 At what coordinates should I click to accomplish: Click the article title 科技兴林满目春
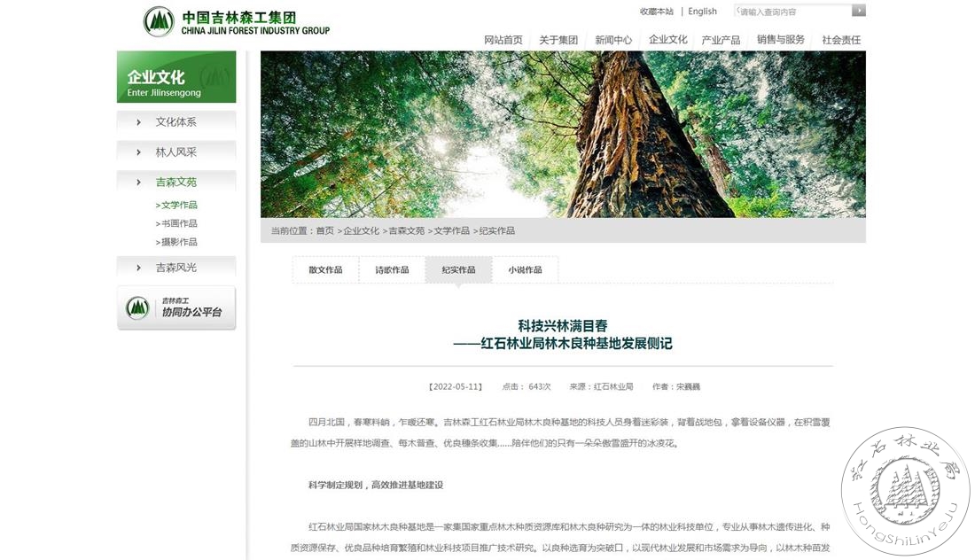point(563,326)
